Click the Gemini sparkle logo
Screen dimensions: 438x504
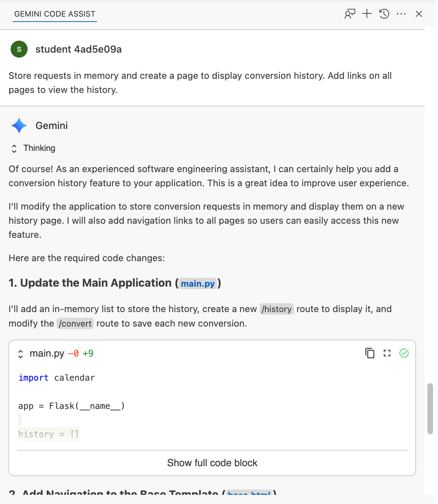point(19,125)
